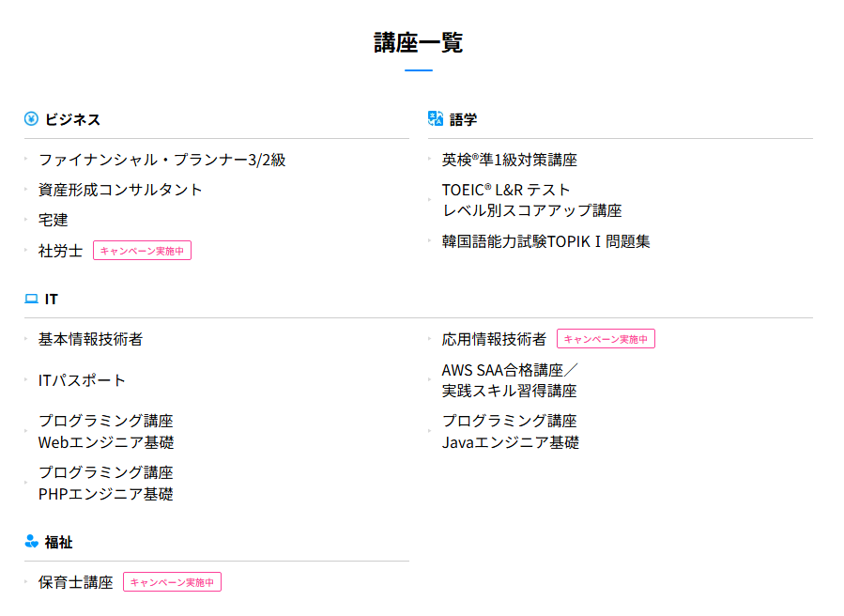This screenshot has width=844, height=616.
Task: Select 韓国語能力試験TOPIK I 問題集
Action: [x=545, y=241]
